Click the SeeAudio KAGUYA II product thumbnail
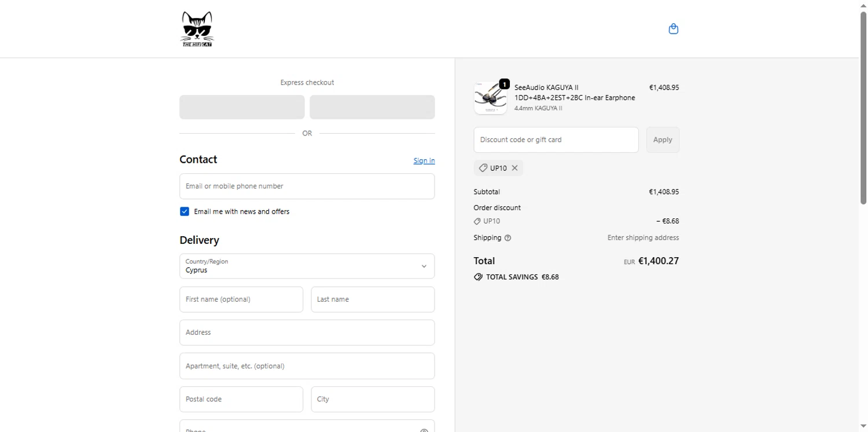The image size is (868, 432). pos(491,98)
